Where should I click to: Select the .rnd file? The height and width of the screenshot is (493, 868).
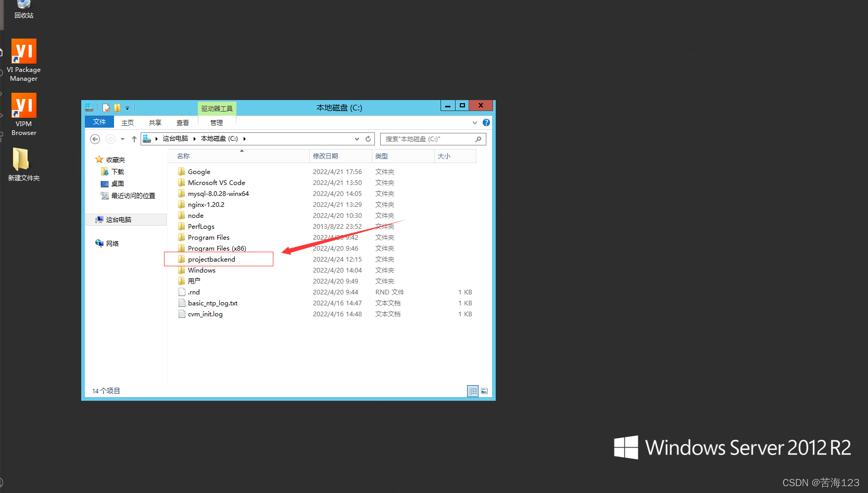tap(188, 292)
